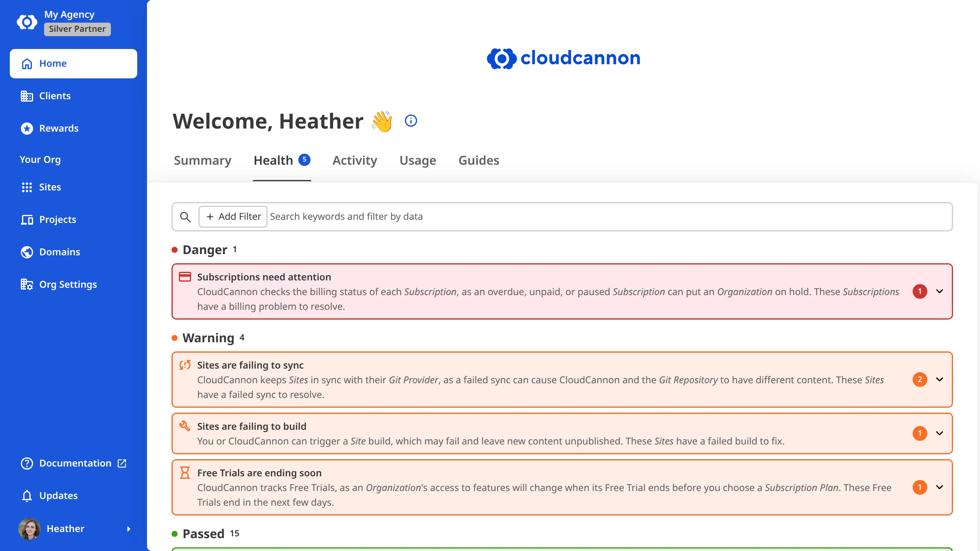This screenshot has height=551, width=980.
Task: Click the CloudCannon logo in sidebar
Action: coord(27,22)
